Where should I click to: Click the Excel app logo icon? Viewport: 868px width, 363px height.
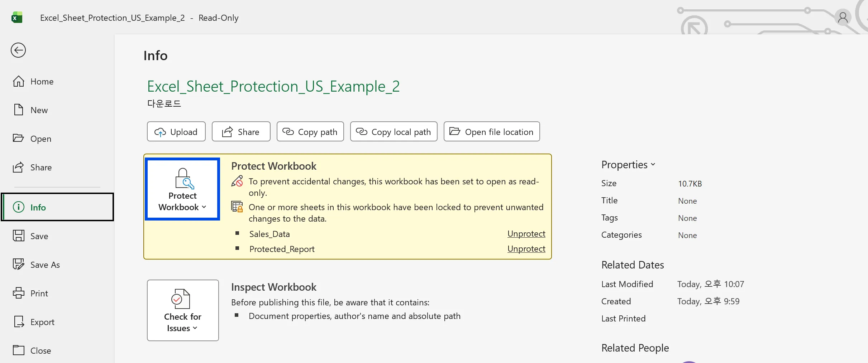(17, 18)
